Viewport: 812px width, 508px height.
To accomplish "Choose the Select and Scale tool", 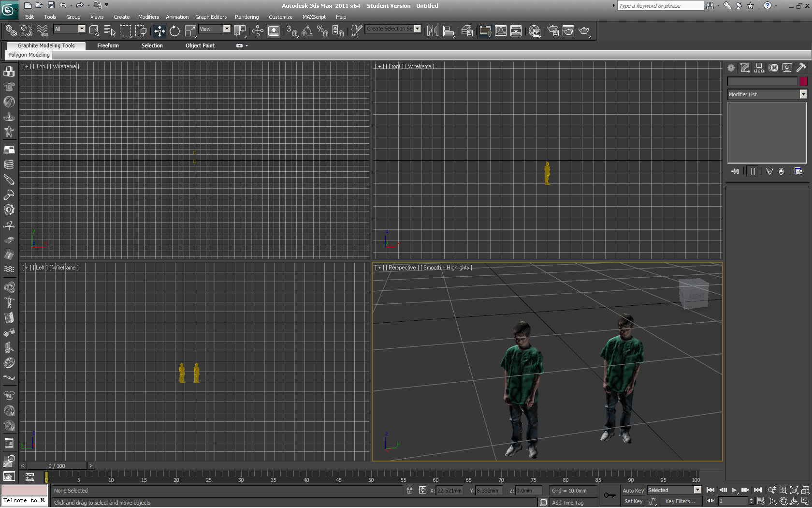I will coord(190,31).
